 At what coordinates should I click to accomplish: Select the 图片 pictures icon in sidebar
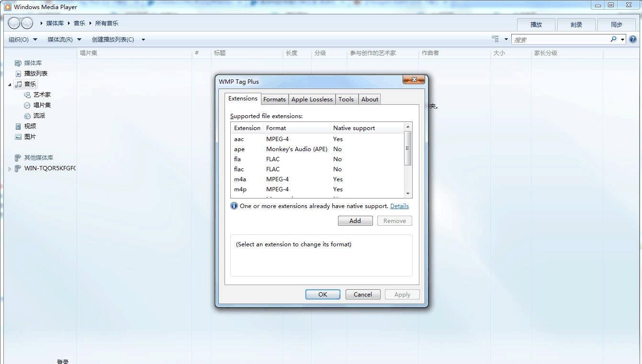pyautogui.click(x=18, y=137)
